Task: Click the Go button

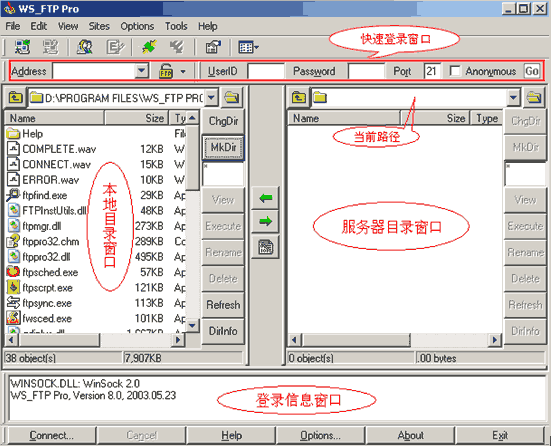Action: click(x=532, y=71)
